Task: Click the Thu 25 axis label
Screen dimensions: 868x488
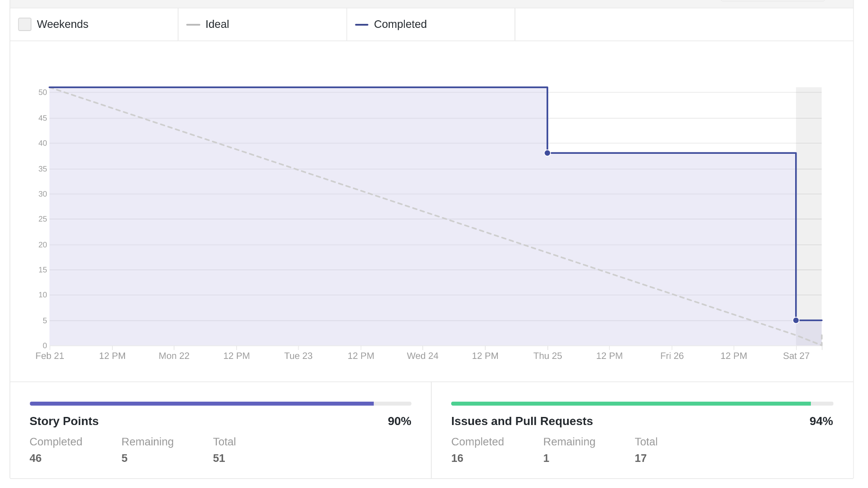Action: 547,356
